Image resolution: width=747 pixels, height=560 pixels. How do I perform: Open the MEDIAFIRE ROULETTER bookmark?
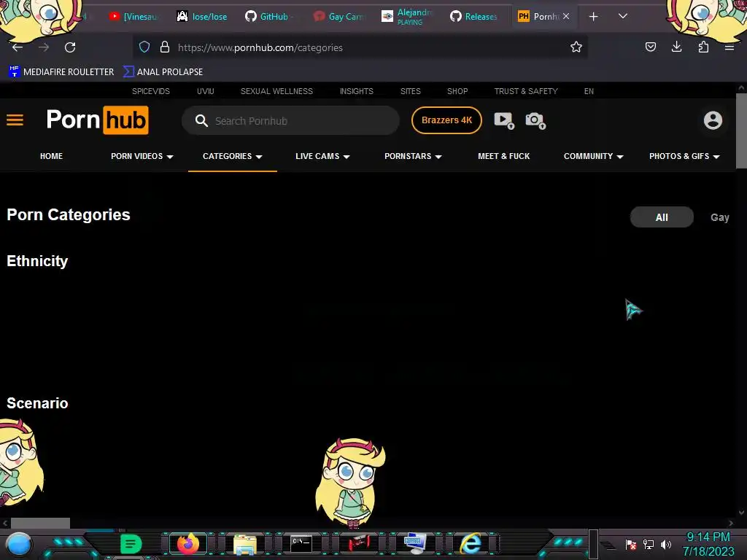click(61, 72)
